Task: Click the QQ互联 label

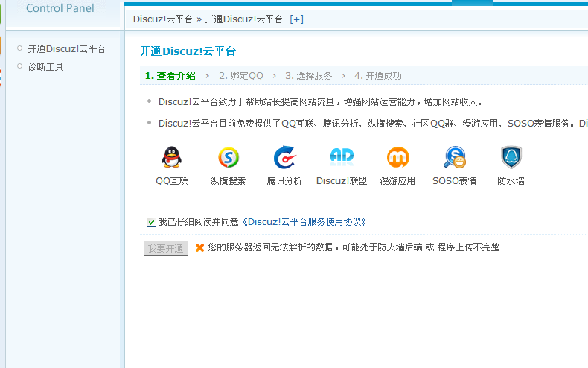Action: (x=172, y=181)
